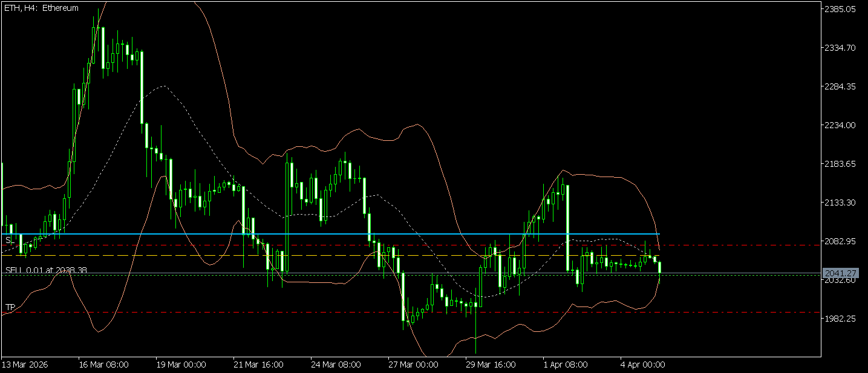The height and width of the screenshot is (373, 868).
Task: Click price scale value 2133.30
Action: point(841,203)
